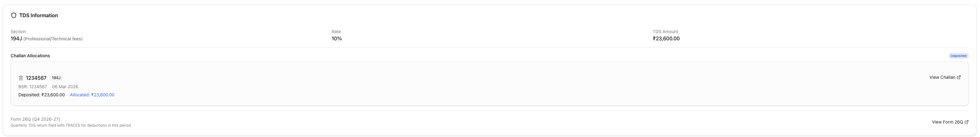Select challan number 1234567

tap(36, 78)
